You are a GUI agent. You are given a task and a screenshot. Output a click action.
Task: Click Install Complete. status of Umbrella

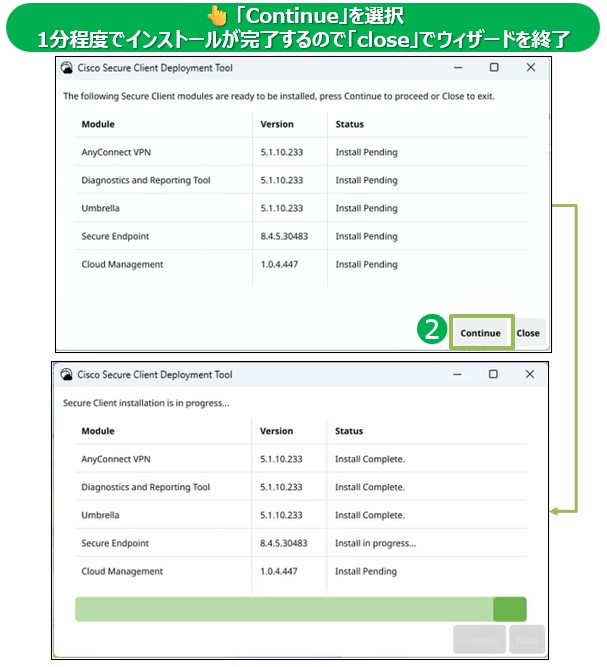click(370, 515)
